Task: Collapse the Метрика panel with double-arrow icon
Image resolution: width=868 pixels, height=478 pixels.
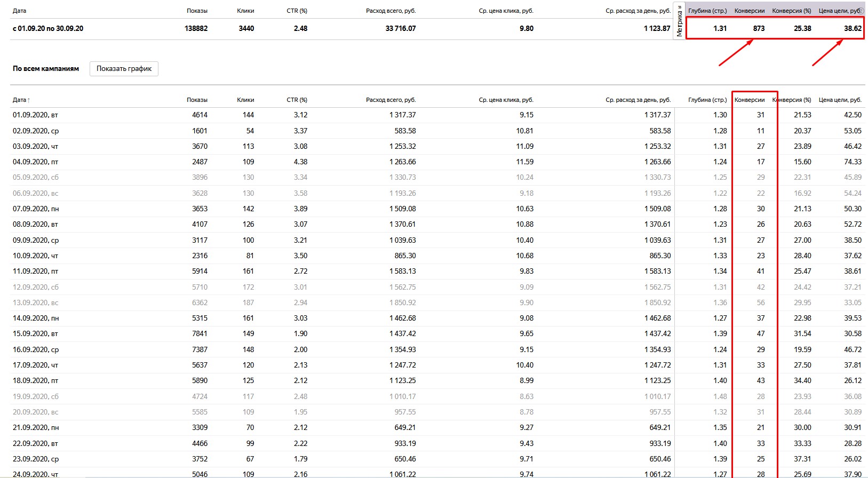Action: tap(679, 7)
